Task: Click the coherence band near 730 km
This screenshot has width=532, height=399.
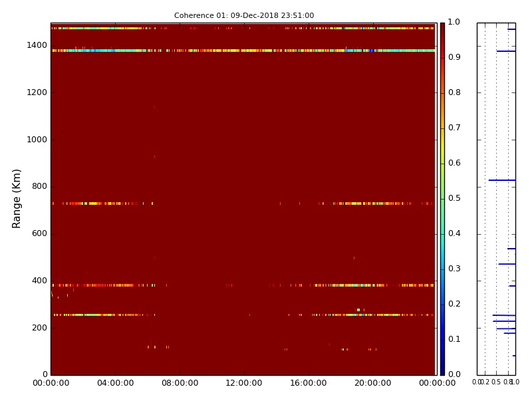Action: (243, 203)
